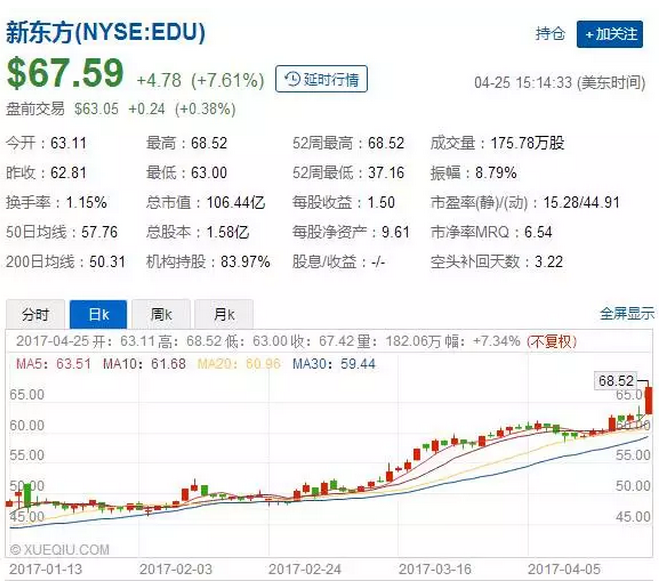662x581 pixels.
Task: Click the 总市值: 106.44亿 value
Action: [x=236, y=202]
